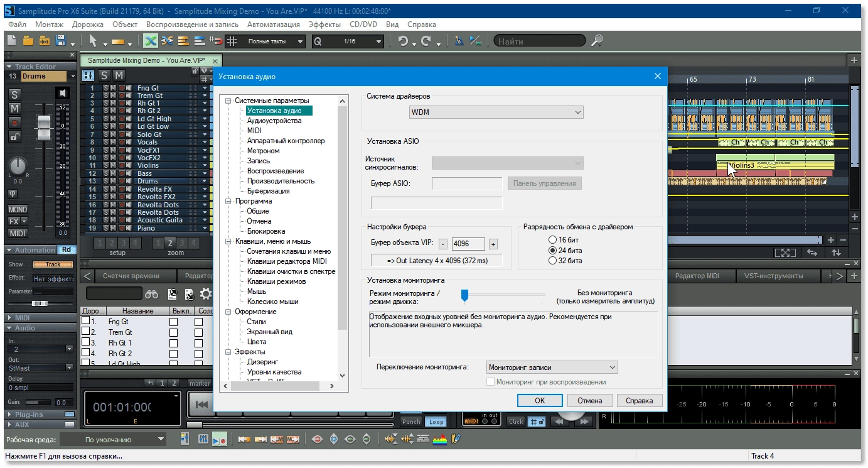Image resolution: width=868 pixels, height=468 pixels.
Task: Click the phase invert φ button
Action: tap(13, 193)
